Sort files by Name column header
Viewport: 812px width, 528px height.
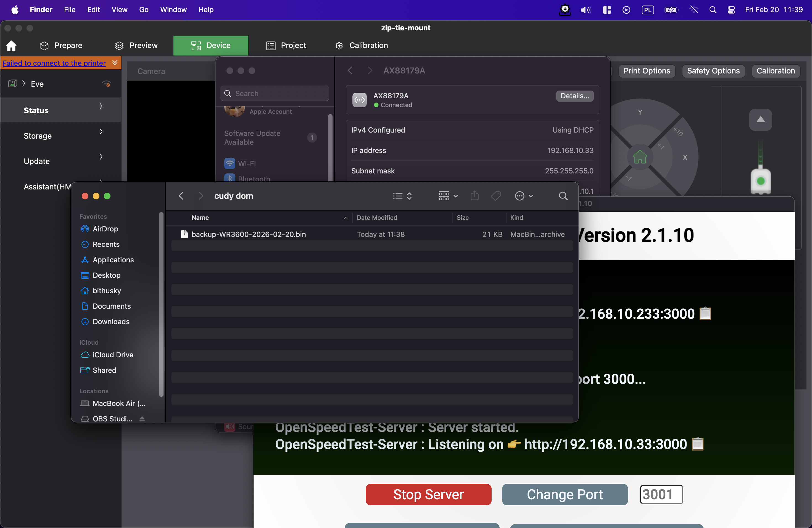pyautogui.click(x=200, y=218)
